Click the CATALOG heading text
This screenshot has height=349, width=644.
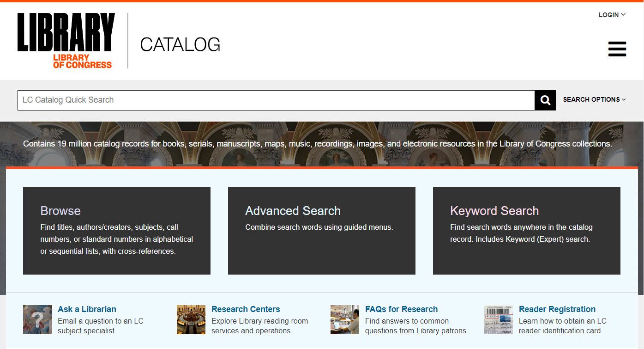[180, 44]
